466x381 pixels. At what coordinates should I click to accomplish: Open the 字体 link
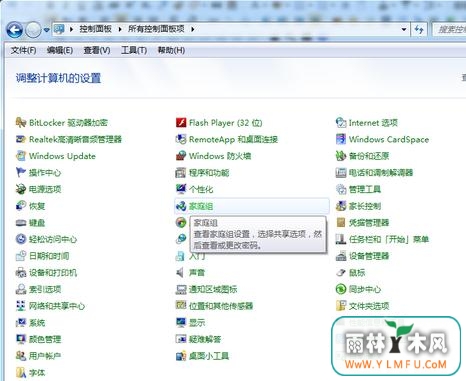pyautogui.click(x=37, y=373)
